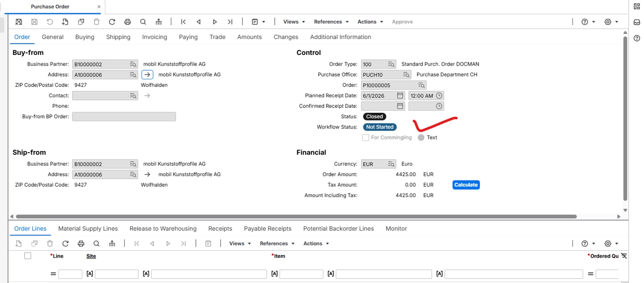
Task: Check the select-all checkbox in order lines header
Action: [28, 256]
